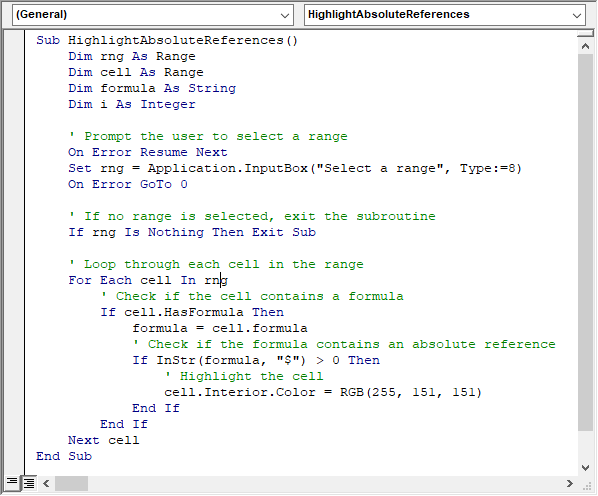598x496 pixels.
Task: Click the vertical scrollbar down arrow
Action: pyautogui.click(x=585, y=467)
